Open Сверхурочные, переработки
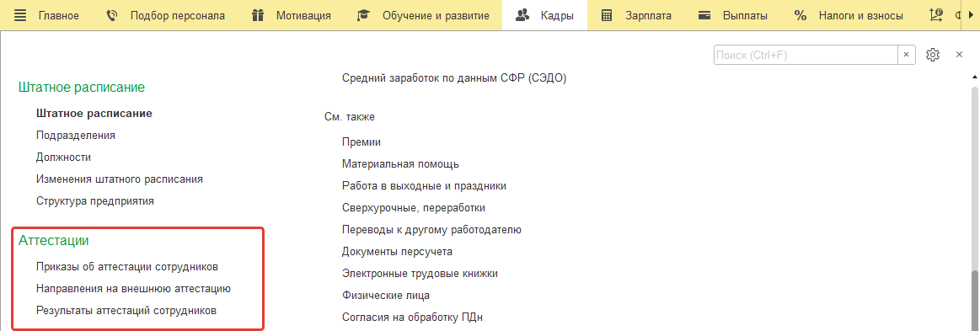The width and height of the screenshot is (980, 331). point(414,208)
